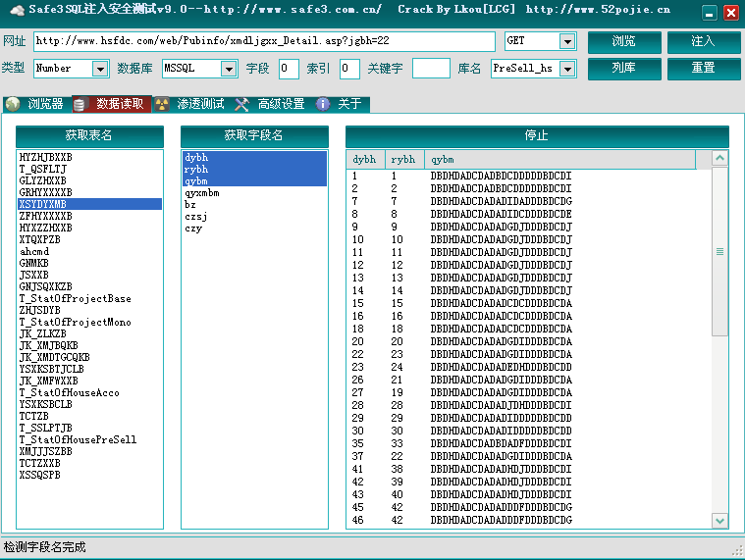Click the 索引 input field
Viewport: 745px width, 560px height.
click(349, 69)
